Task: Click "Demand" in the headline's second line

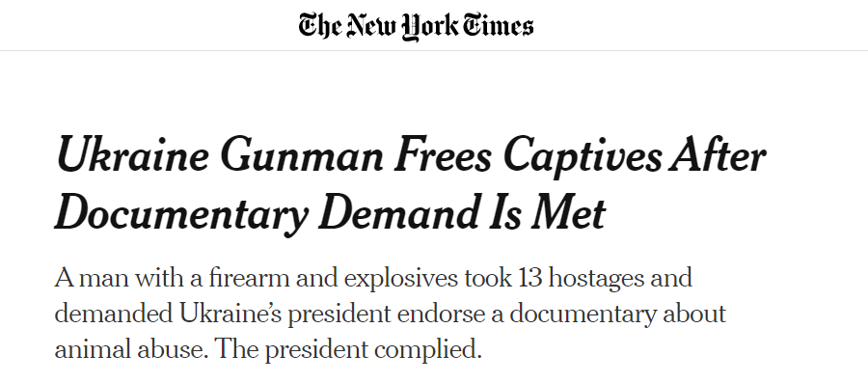Action: [398, 212]
